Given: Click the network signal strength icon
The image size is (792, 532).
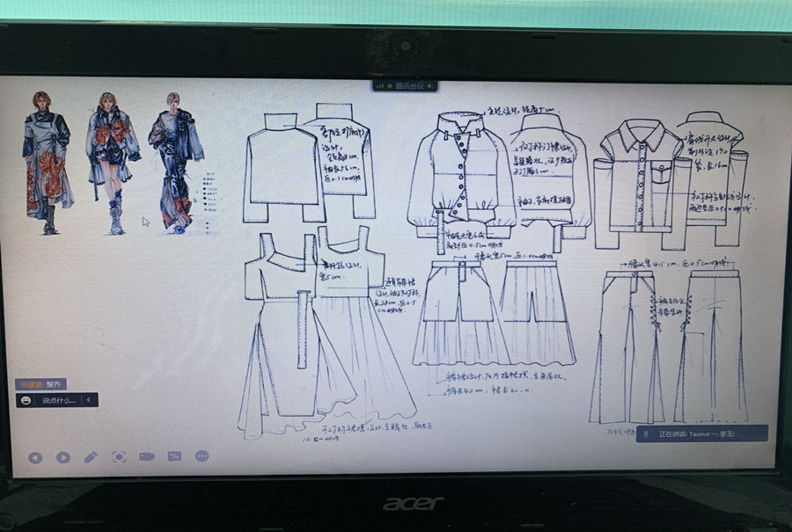Looking at the screenshot, I should (380, 86).
